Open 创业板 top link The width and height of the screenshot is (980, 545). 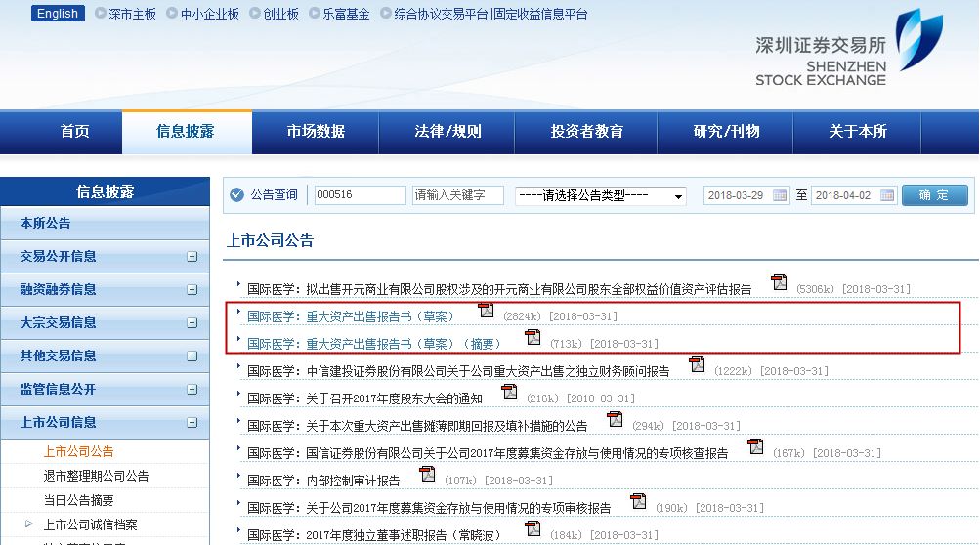(x=280, y=14)
